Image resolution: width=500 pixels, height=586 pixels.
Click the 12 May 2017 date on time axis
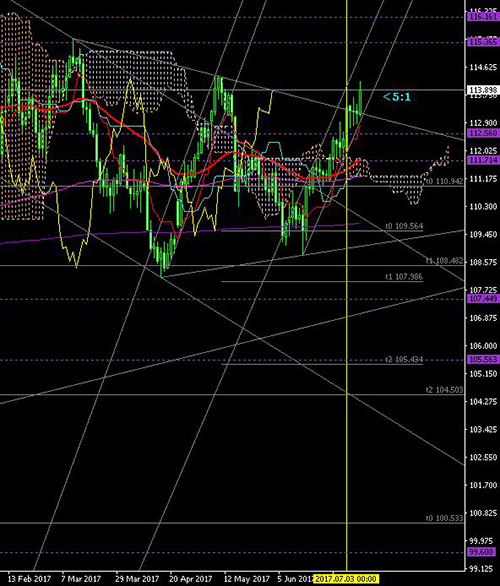[246, 579]
